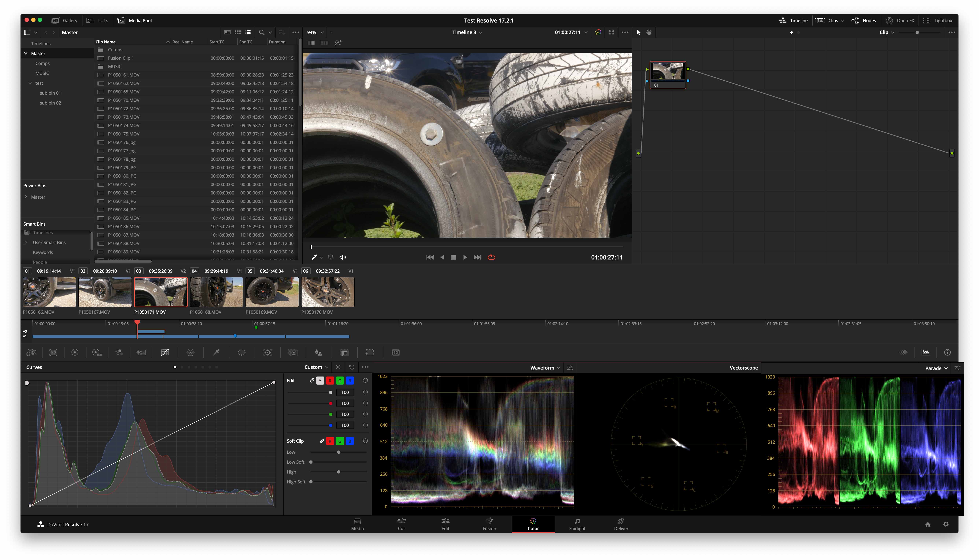The image size is (979, 560).
Task: Open the Power Window palette
Action: click(x=242, y=352)
